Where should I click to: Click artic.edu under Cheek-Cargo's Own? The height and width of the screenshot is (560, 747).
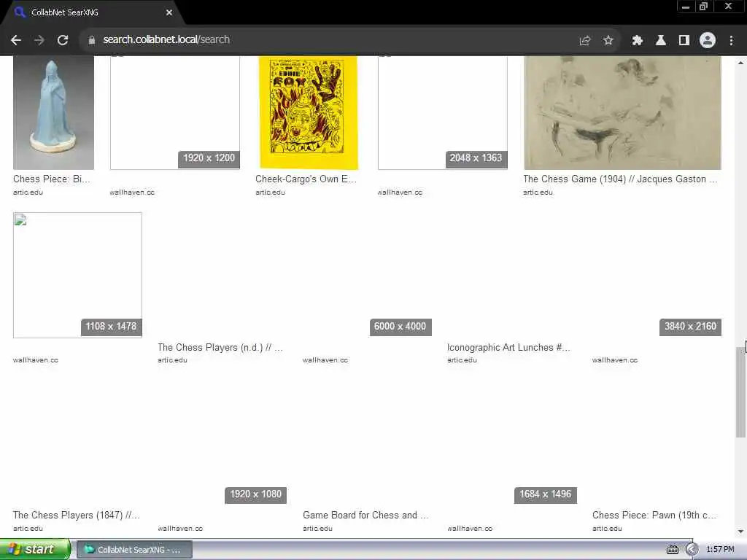[x=270, y=192]
